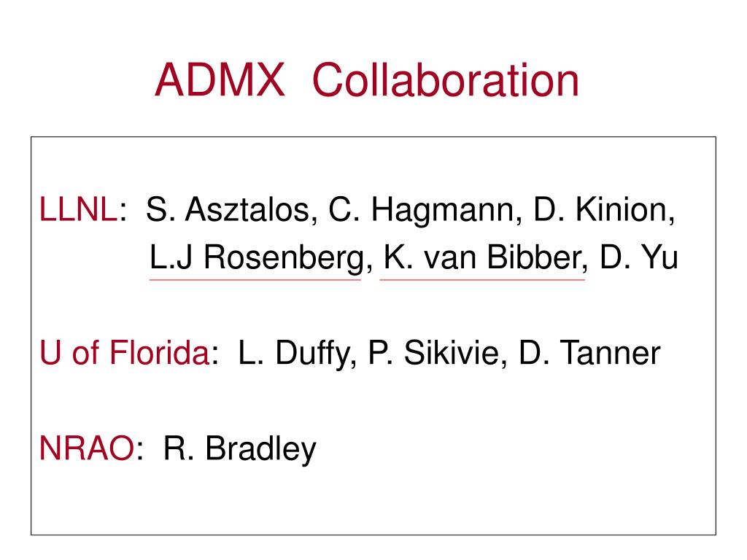Click the name D. Tanner
The height and width of the screenshot is (560, 747).
[589, 353]
